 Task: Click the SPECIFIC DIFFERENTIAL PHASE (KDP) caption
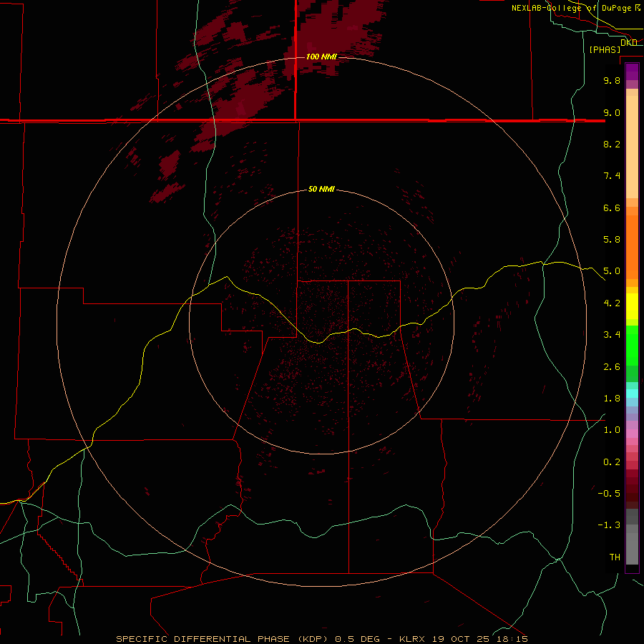[x=221, y=639]
